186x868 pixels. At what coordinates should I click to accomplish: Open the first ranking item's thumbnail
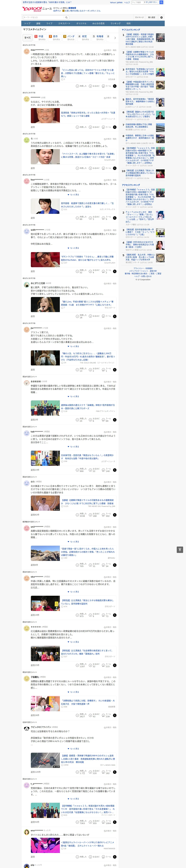point(160,38)
